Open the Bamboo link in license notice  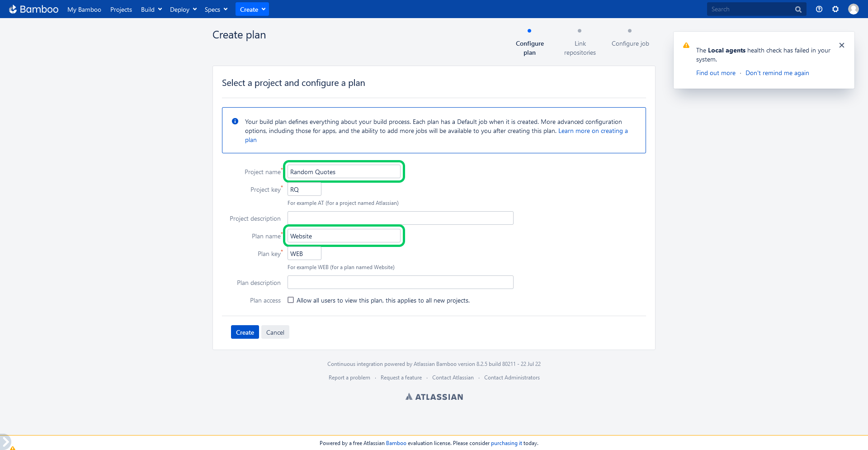396,443
